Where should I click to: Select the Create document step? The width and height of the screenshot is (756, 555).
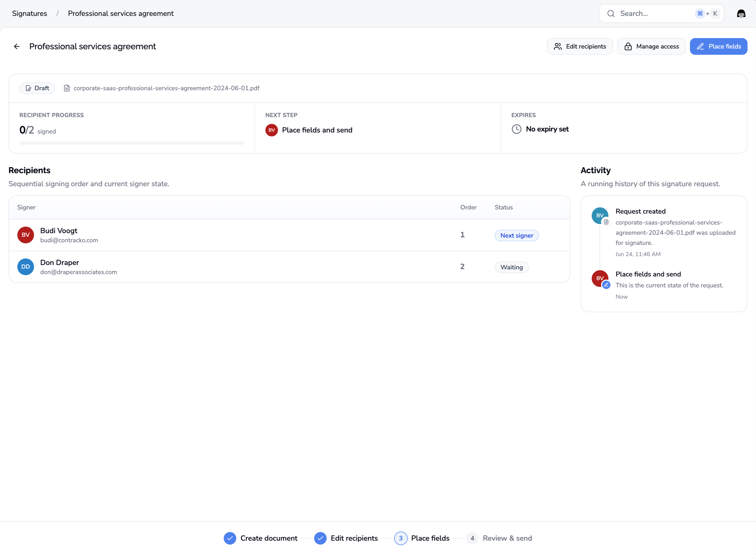coord(261,538)
